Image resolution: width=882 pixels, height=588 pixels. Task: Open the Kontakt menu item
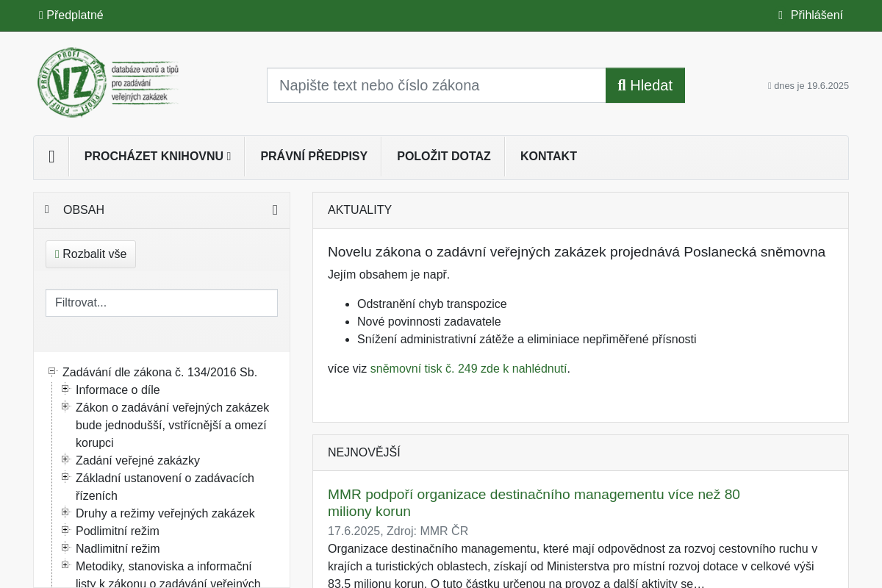coord(548,157)
